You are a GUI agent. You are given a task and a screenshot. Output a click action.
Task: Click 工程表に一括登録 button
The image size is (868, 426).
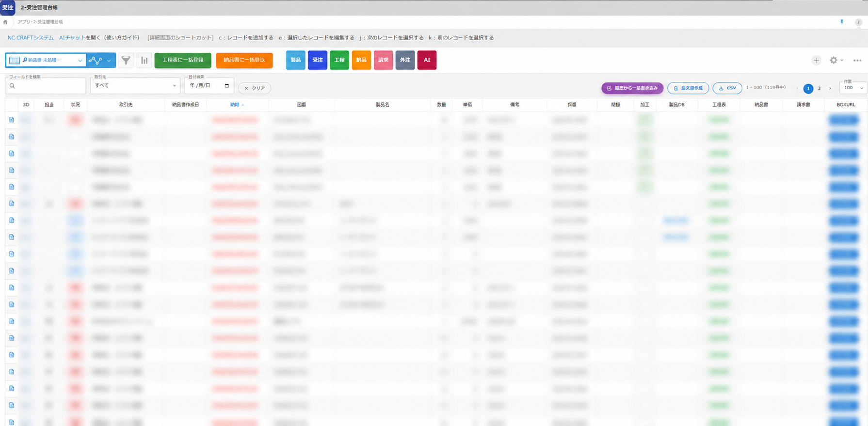click(183, 60)
